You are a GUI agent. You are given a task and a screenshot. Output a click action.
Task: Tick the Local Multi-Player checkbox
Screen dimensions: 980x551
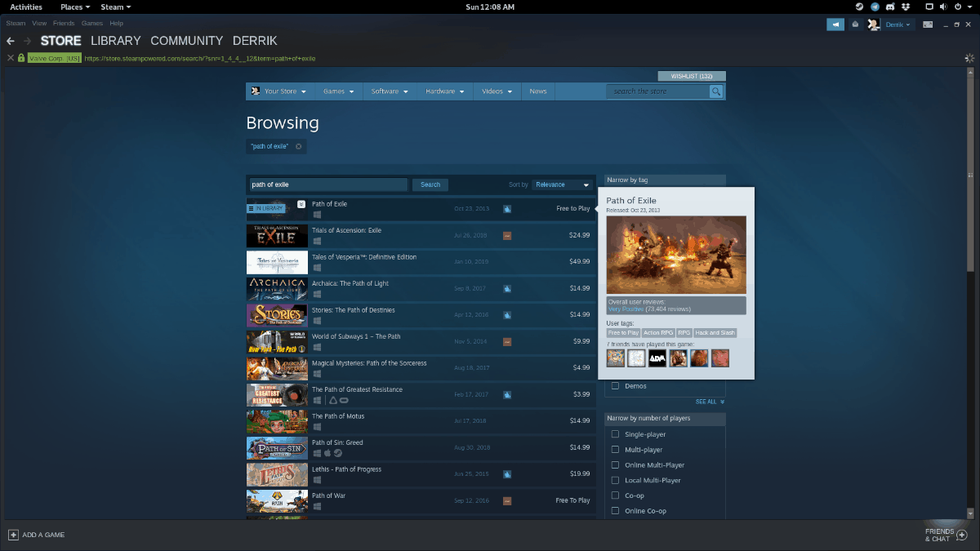(x=616, y=481)
